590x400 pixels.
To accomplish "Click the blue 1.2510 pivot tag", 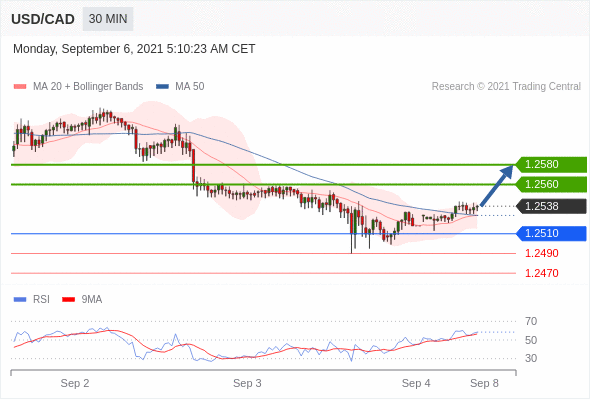I will tap(552, 233).
